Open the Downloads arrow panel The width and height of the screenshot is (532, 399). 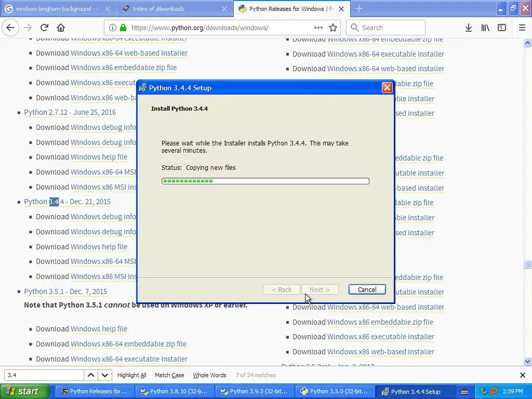[469, 28]
